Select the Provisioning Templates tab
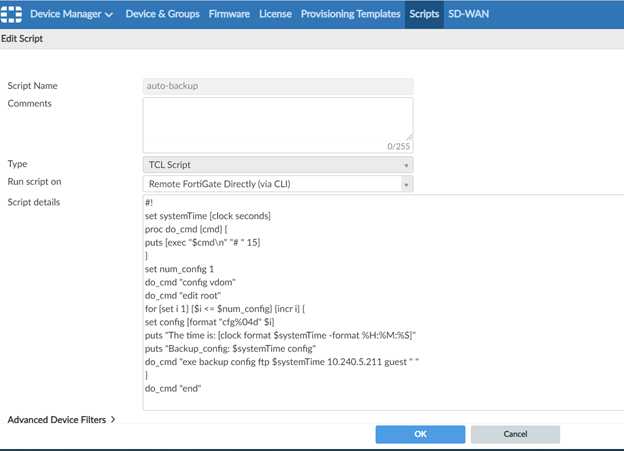The image size is (624, 451). tap(350, 14)
